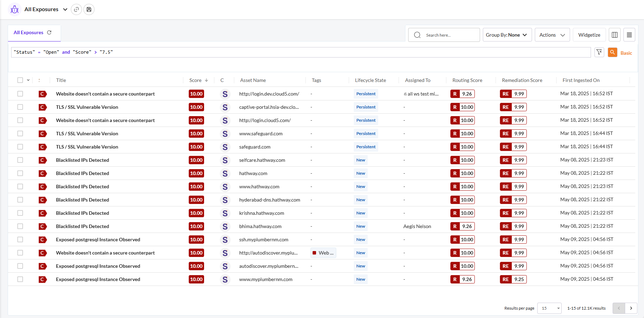Open TLS / SSL Vulnerable Version for captive-portal
644x318 pixels.
(87, 107)
